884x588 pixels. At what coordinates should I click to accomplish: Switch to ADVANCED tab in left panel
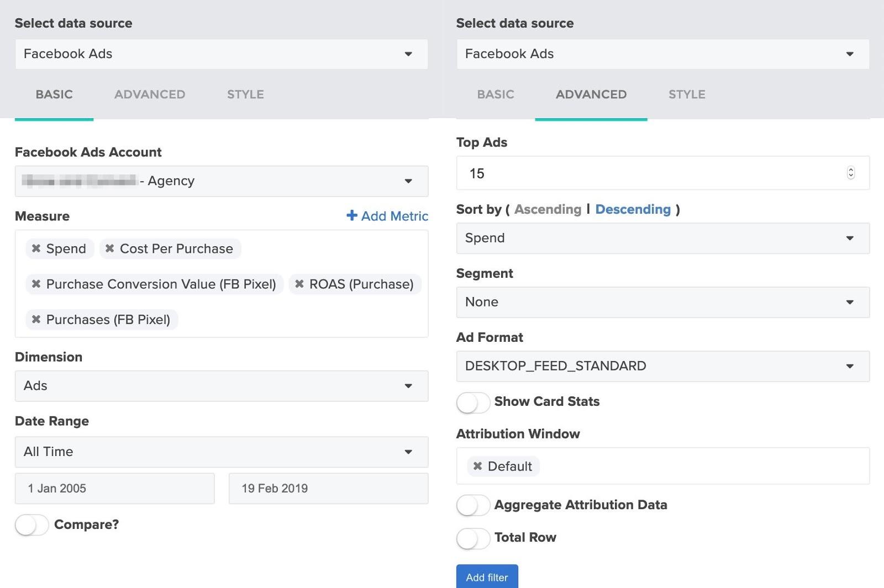coord(150,94)
